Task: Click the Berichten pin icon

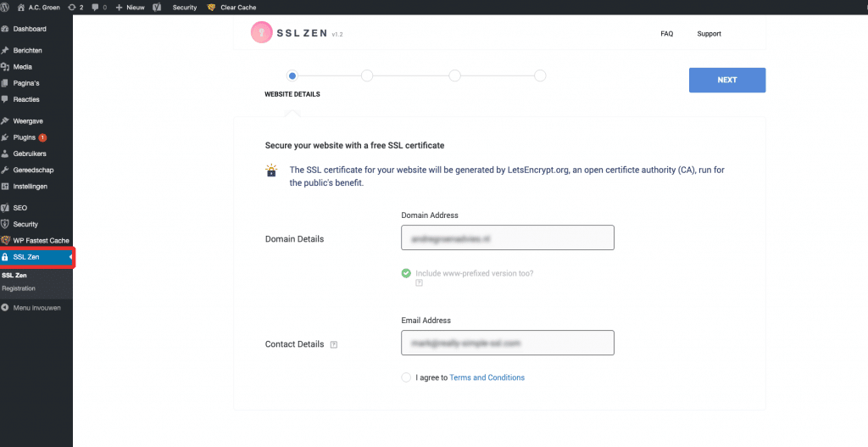Action: [5, 50]
